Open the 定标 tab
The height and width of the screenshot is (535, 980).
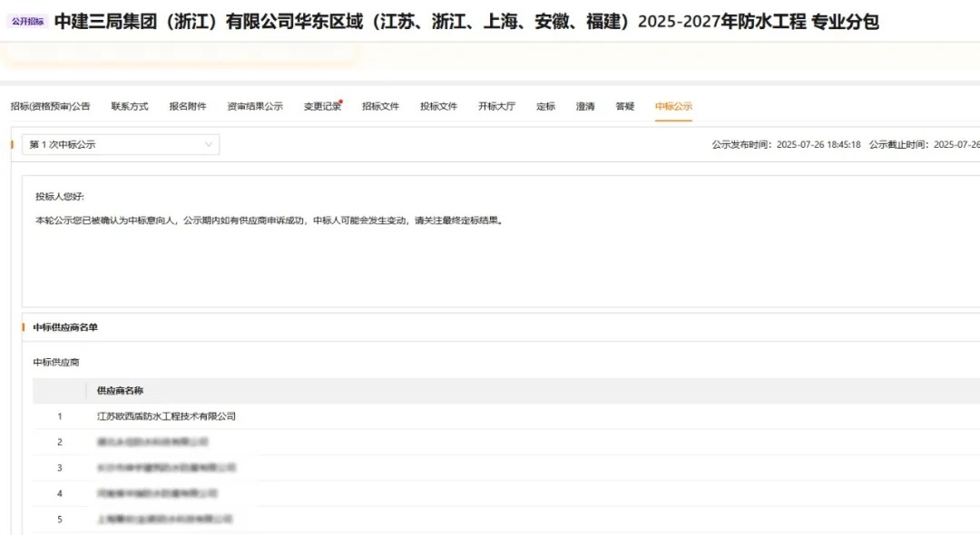tap(544, 105)
